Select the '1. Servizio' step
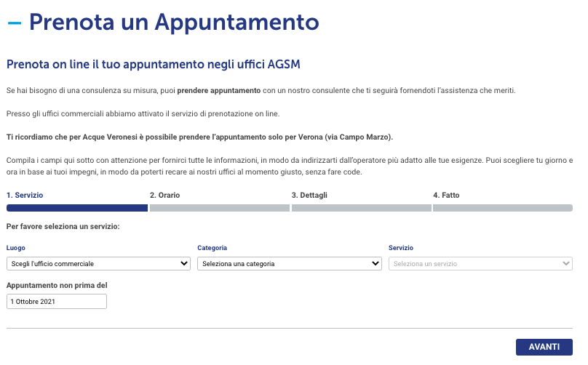 pos(25,196)
